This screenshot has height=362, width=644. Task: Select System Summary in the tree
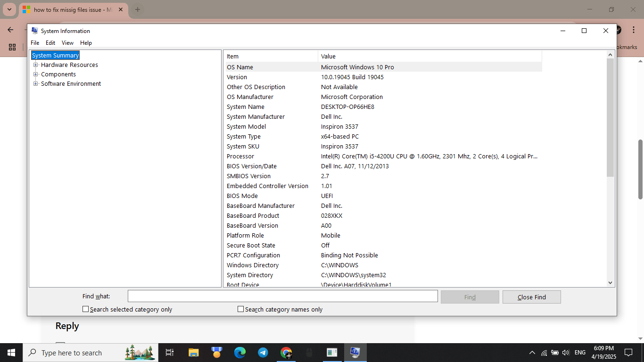coord(56,56)
